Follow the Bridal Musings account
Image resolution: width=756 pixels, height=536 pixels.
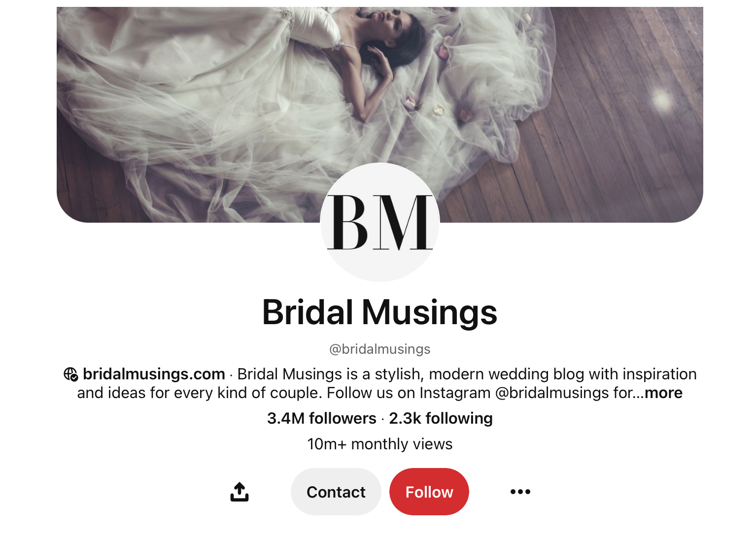(429, 492)
